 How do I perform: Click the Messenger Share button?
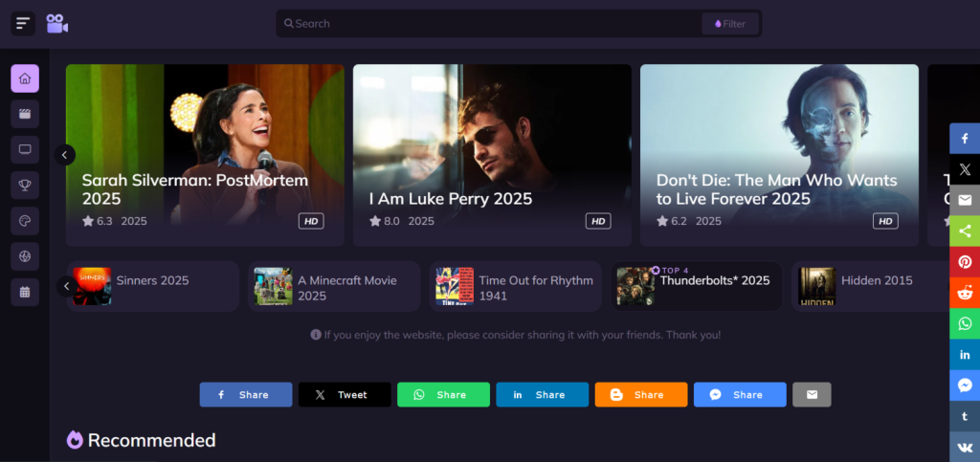click(740, 395)
